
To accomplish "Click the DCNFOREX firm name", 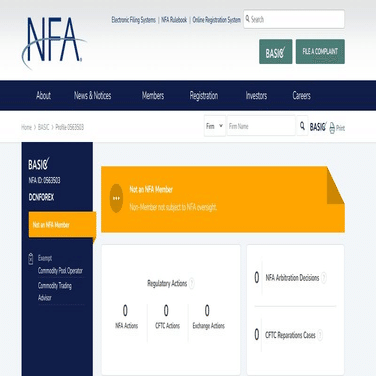I will pyautogui.click(x=41, y=197).
